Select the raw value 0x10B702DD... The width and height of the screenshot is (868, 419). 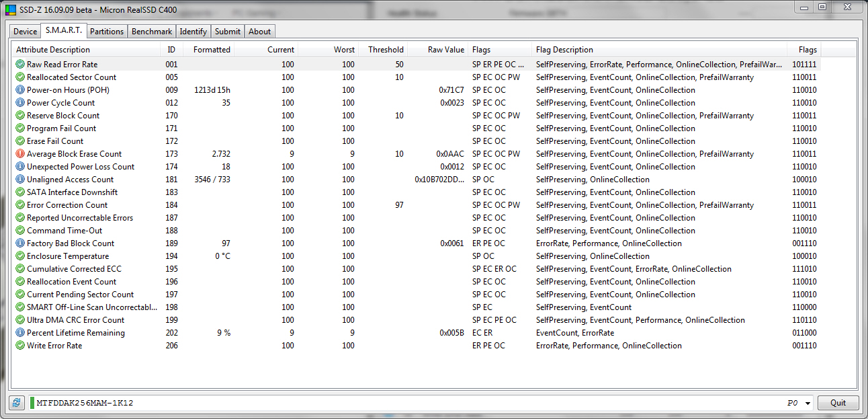click(x=439, y=180)
